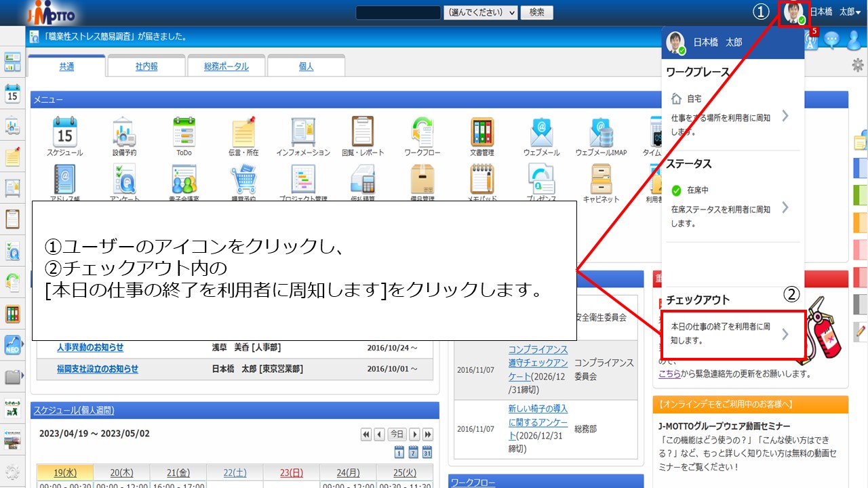Screen dimensions: 868x488
Task: Expand the ワークプレース 自宅 setting arrow
Action: tap(785, 116)
